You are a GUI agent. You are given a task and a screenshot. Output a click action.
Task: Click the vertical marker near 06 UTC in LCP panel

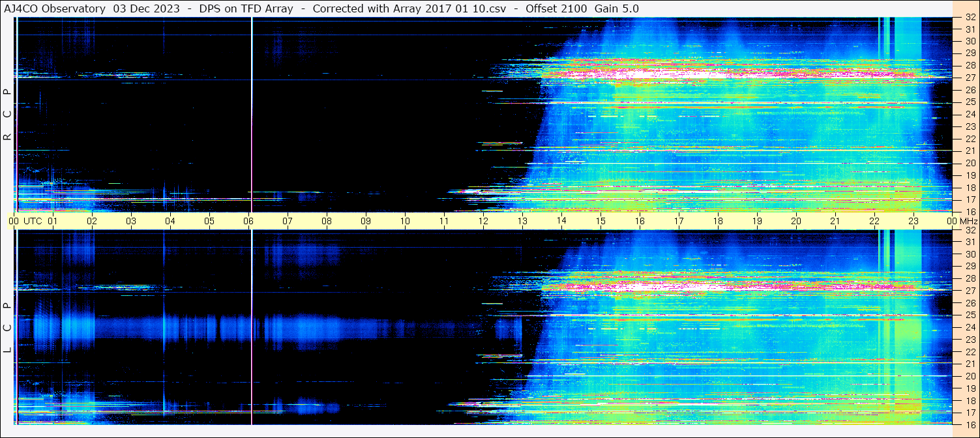point(251,327)
